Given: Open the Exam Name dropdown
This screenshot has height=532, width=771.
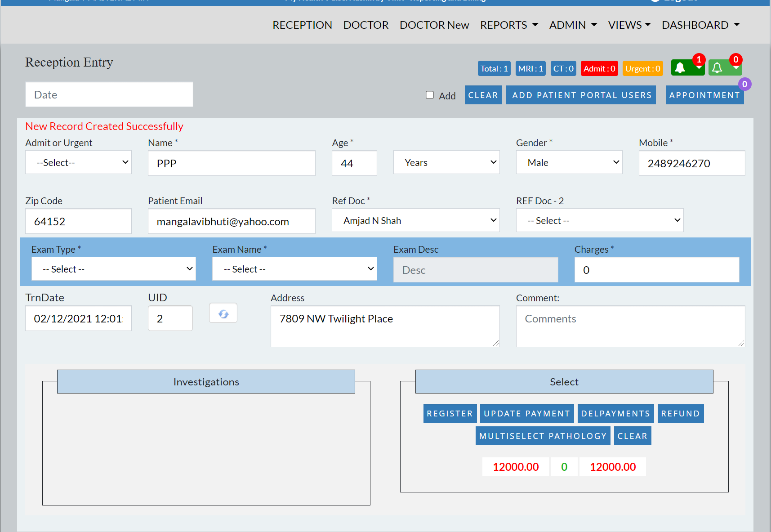Looking at the screenshot, I should coord(294,269).
